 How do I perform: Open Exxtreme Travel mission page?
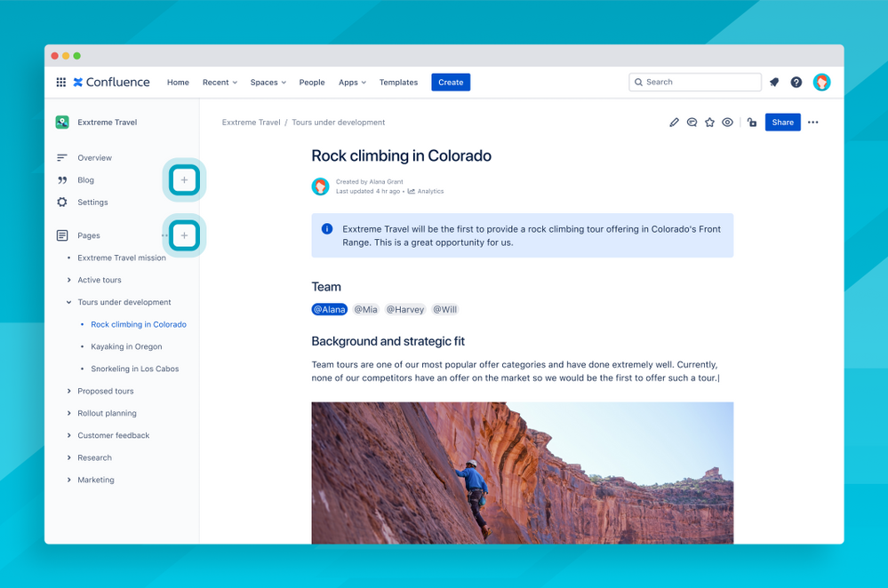122,258
